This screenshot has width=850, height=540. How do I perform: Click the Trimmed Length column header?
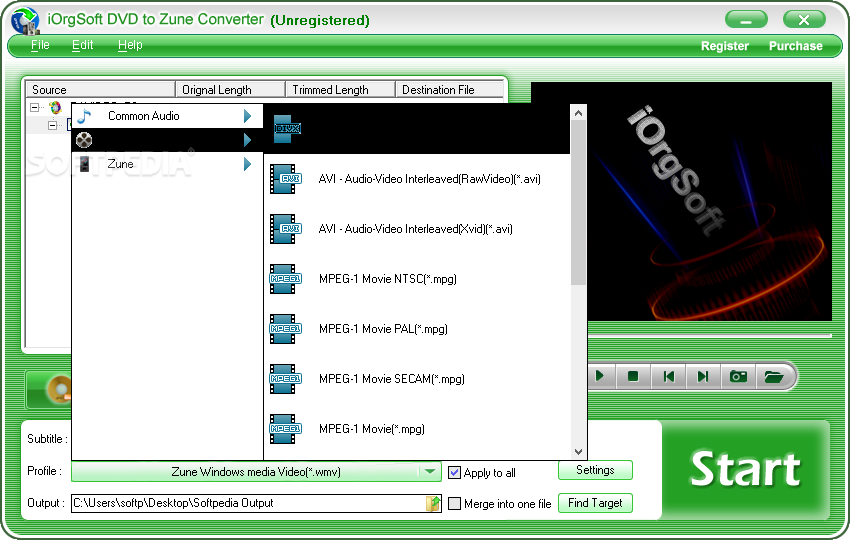[x=340, y=89]
